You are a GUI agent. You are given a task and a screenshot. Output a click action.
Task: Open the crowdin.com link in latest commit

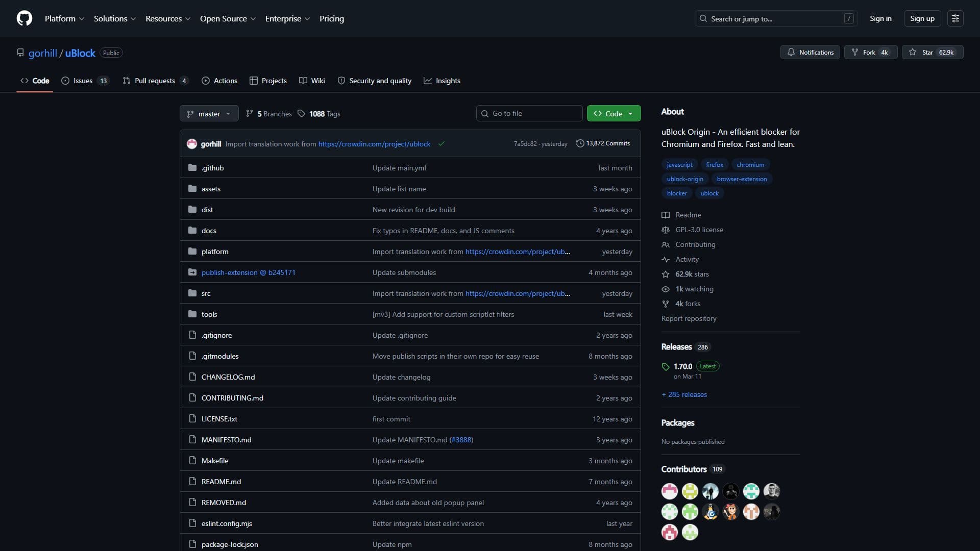tap(374, 144)
